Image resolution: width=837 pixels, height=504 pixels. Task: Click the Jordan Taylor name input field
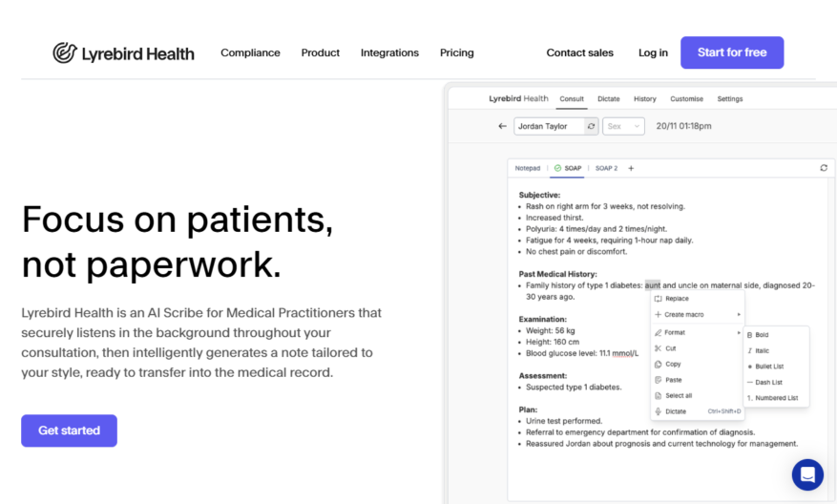tap(550, 126)
